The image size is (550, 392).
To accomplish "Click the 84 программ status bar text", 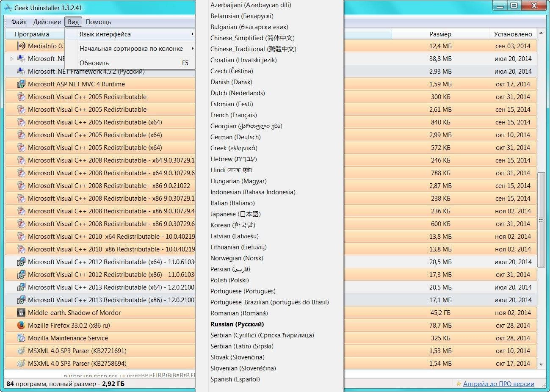I will point(65,384).
